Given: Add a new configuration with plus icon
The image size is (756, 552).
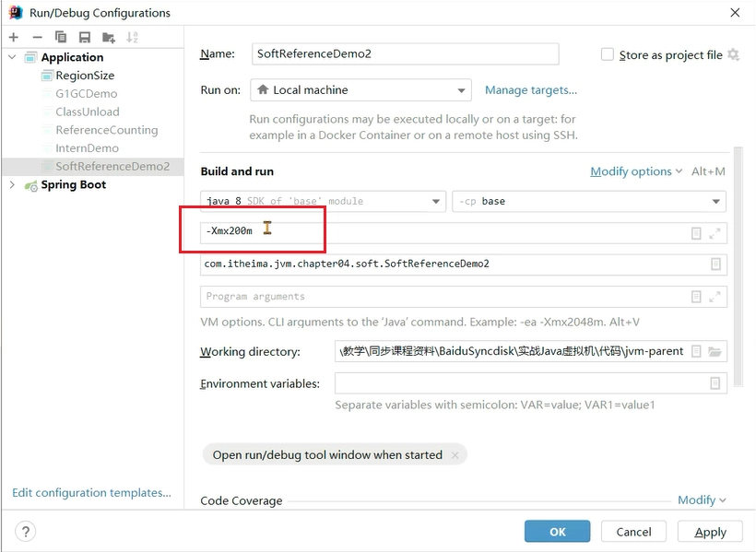Looking at the screenshot, I should point(14,37).
